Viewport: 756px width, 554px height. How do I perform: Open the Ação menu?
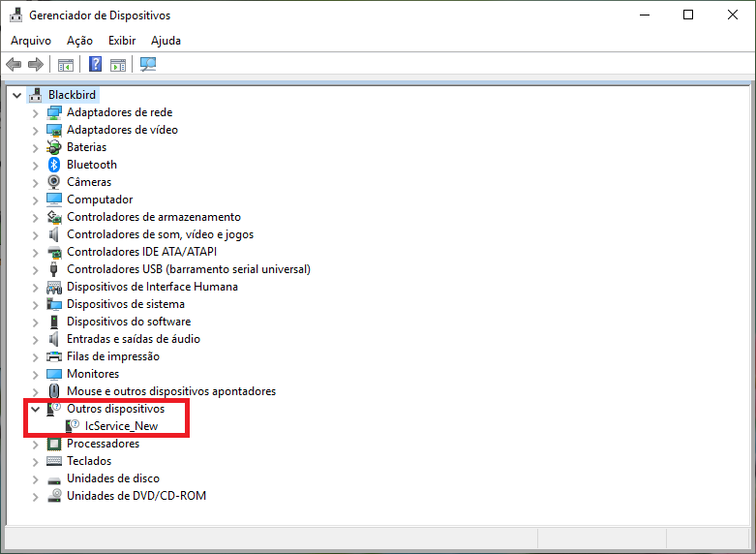pos(79,41)
